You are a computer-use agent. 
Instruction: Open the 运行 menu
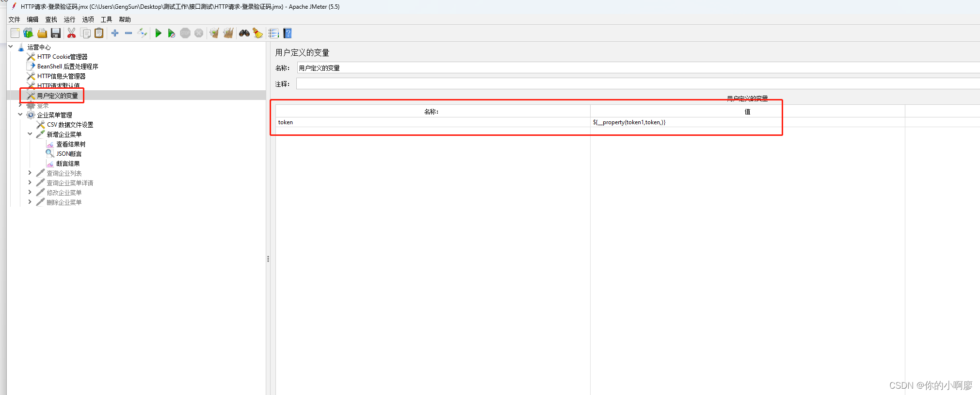(x=69, y=19)
